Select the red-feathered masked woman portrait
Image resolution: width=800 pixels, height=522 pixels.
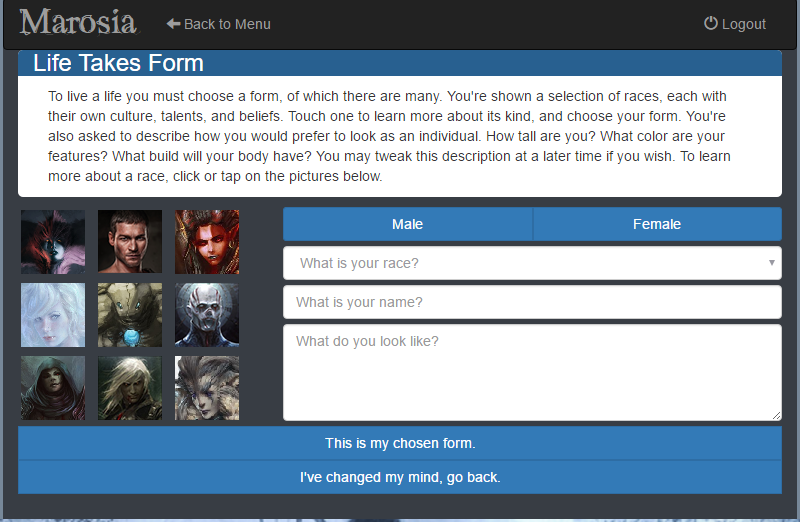[53, 242]
